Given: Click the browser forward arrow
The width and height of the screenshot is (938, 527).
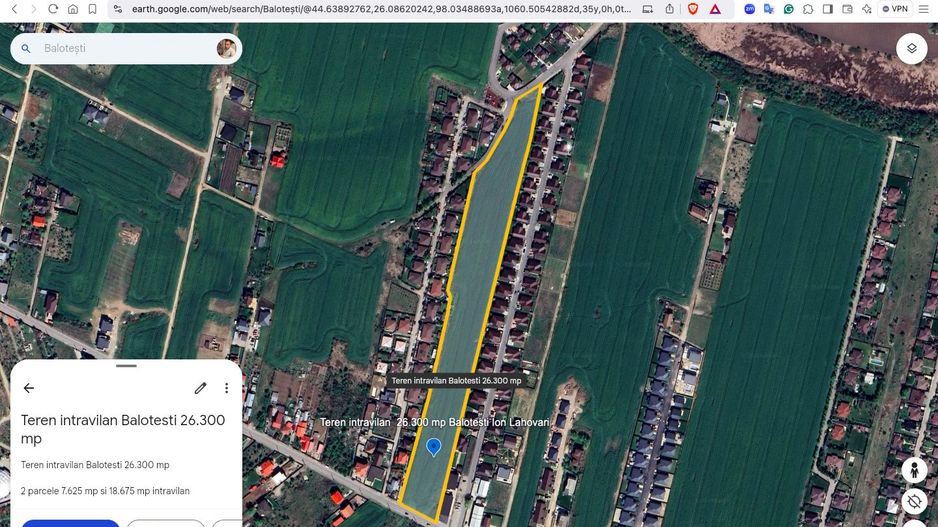Looking at the screenshot, I should pos(34,9).
